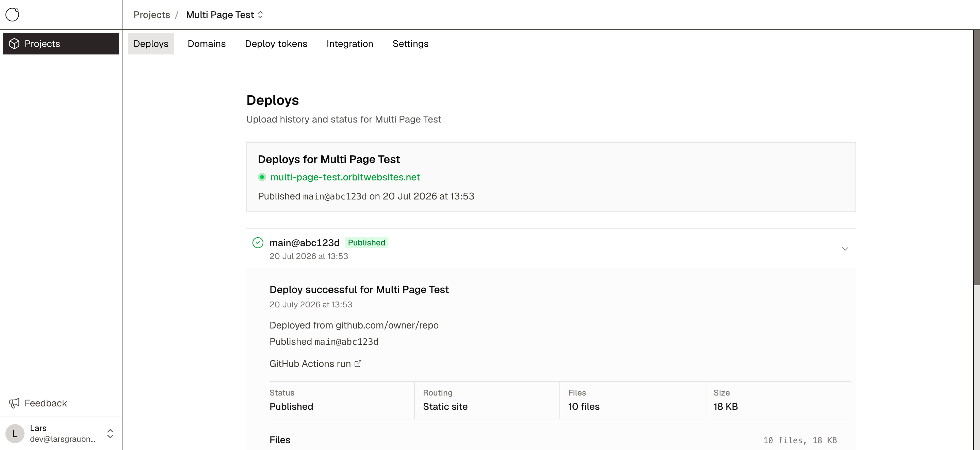Click the Feedback megaphone icon
Viewport: 980px width, 450px height.
[x=14, y=403]
